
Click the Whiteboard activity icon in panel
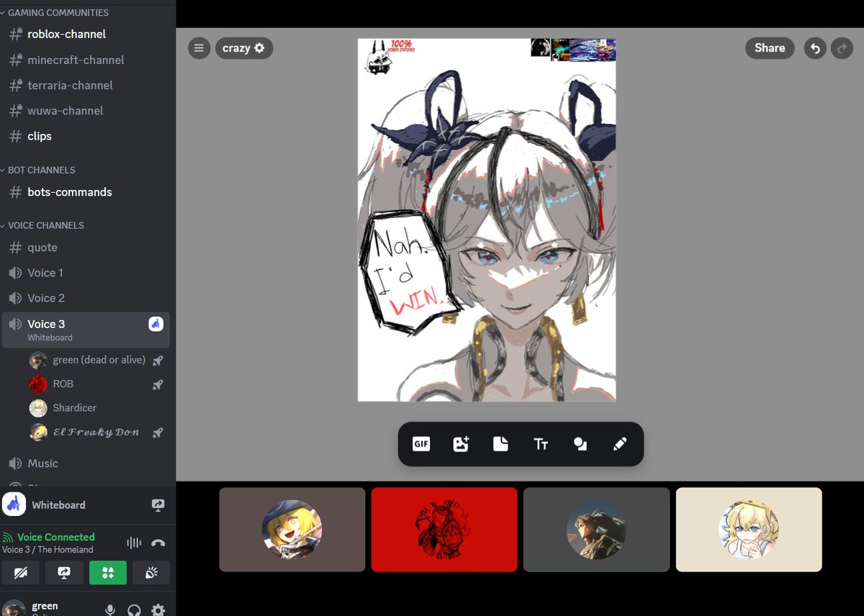pyautogui.click(x=13, y=504)
